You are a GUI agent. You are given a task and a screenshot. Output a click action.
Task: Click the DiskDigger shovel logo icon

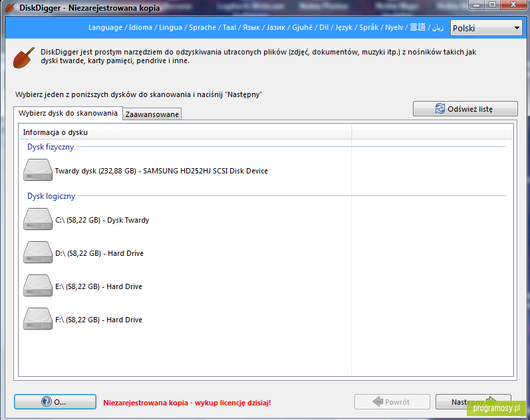[x=24, y=57]
